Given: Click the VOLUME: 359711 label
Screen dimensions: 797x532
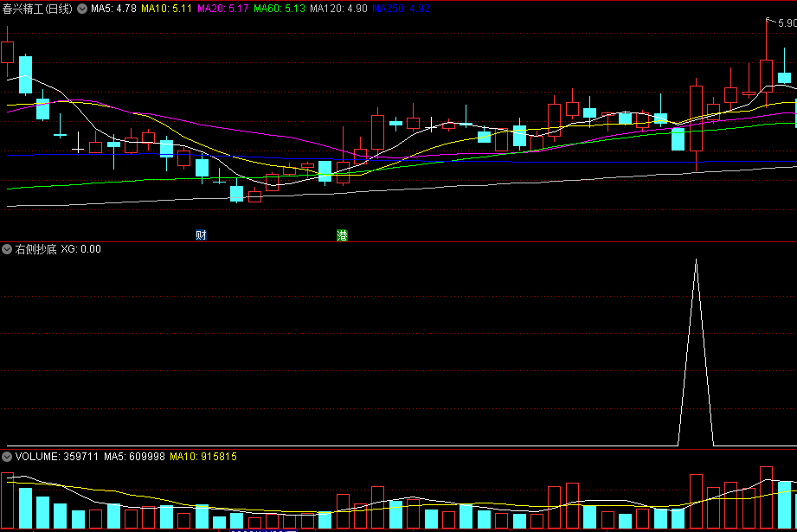Looking at the screenshot, I should coord(57,456).
